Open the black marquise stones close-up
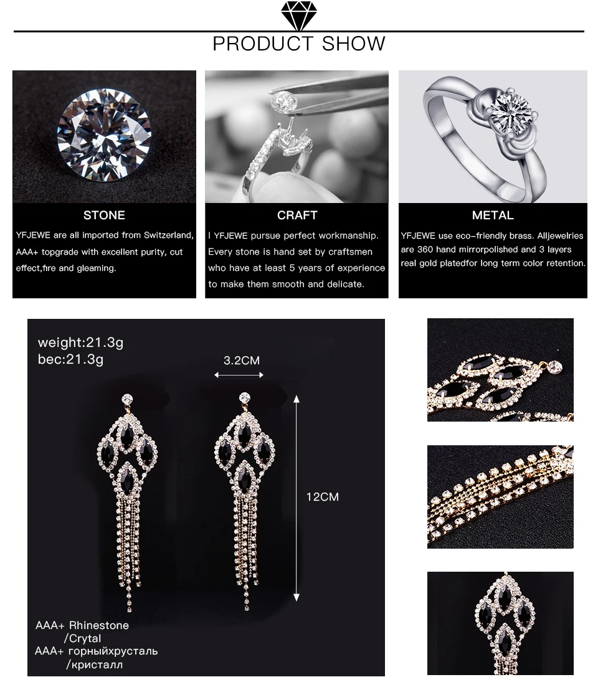The image size is (598, 700). point(500,370)
